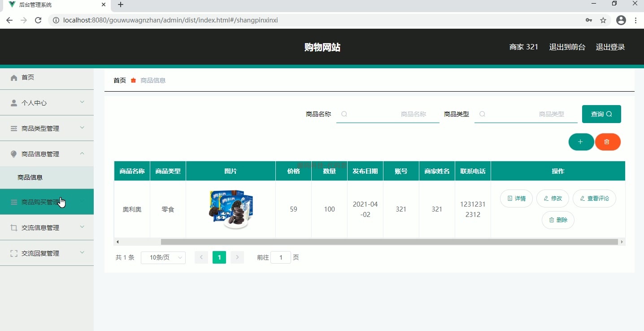Click the magnifier icon in 商品类型 field
Image resolution: width=644 pixels, height=331 pixels.
[482, 114]
